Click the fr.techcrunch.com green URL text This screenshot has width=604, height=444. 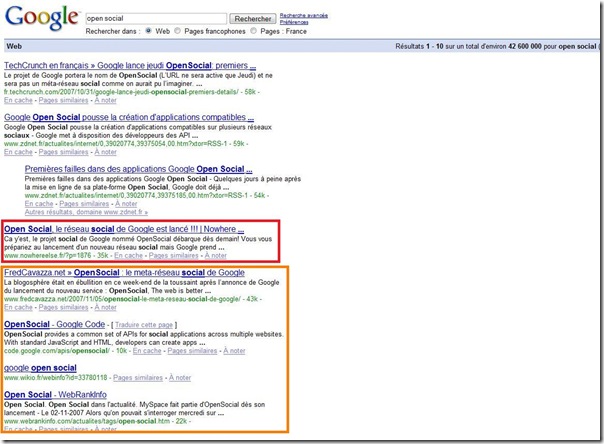(x=121, y=92)
